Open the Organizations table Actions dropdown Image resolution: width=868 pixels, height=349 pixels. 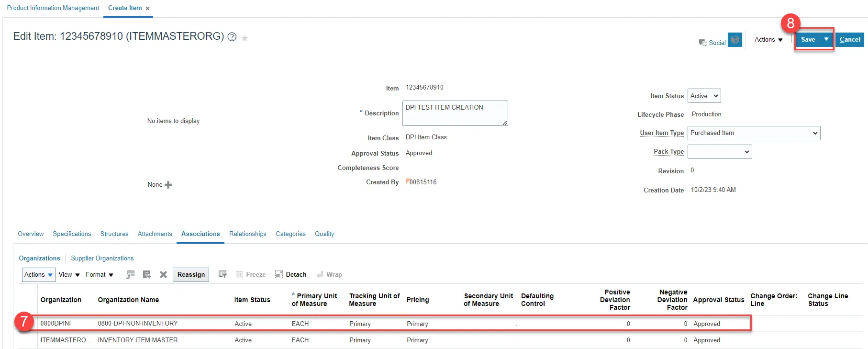pyautogui.click(x=39, y=274)
